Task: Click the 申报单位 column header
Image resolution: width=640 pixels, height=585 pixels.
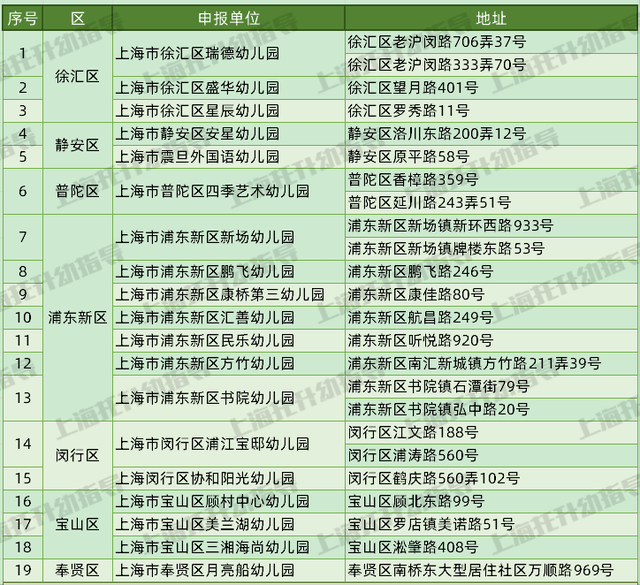Action: tap(228, 19)
